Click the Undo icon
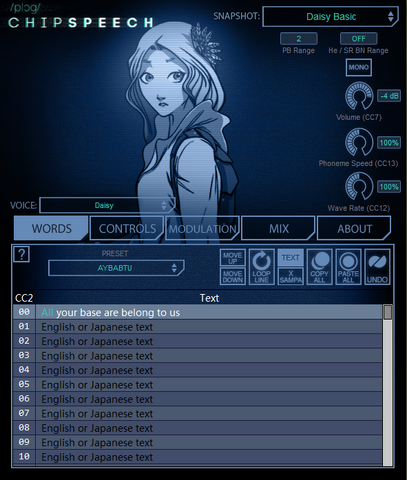 377,267
